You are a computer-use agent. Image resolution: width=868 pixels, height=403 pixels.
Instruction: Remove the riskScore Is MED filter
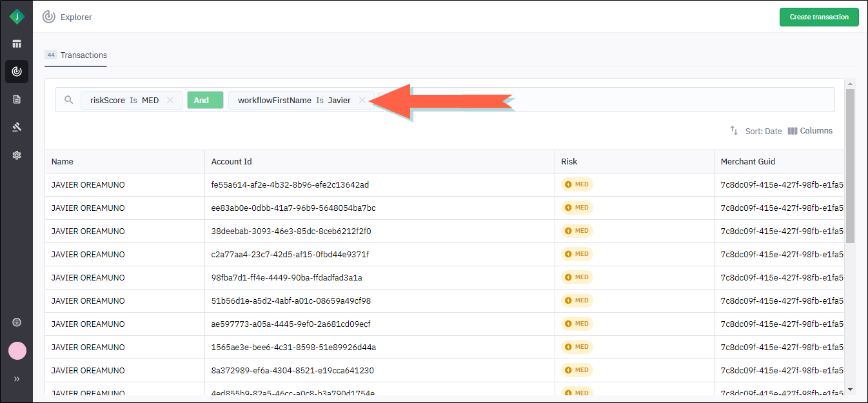pos(170,100)
